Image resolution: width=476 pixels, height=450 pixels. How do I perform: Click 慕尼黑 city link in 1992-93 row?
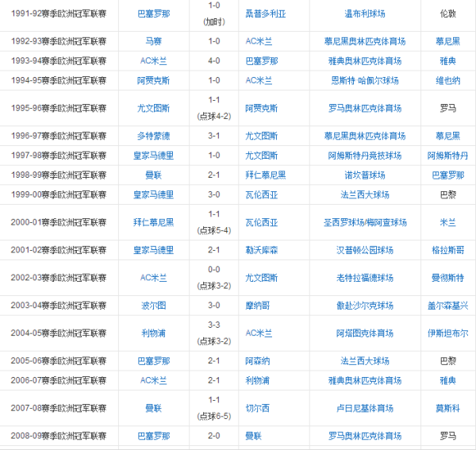(448, 41)
